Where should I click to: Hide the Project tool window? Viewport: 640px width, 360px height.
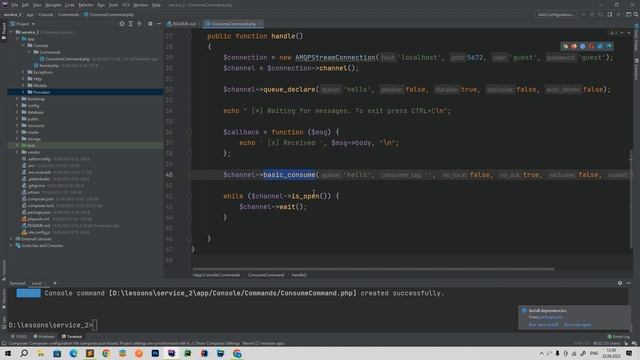(159, 24)
